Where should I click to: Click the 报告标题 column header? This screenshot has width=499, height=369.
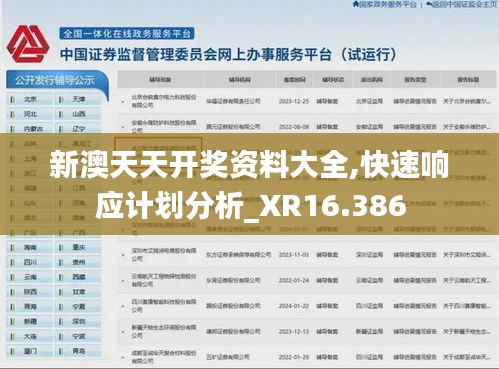(468, 80)
